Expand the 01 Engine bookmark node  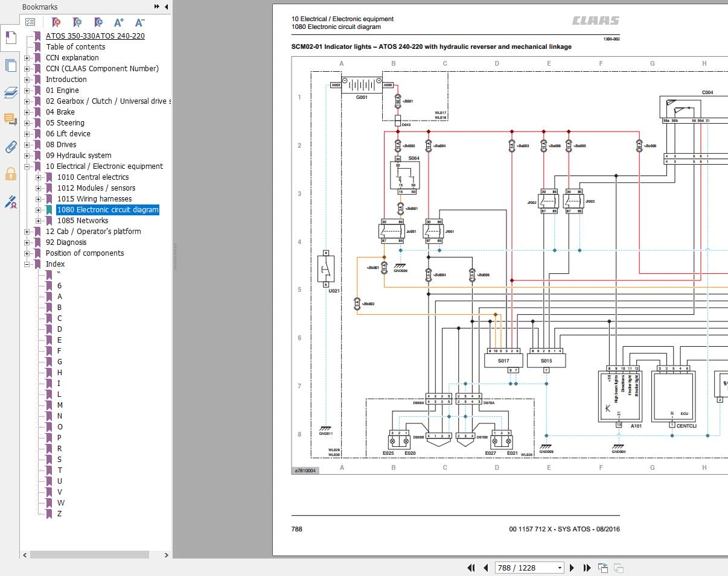click(x=27, y=90)
